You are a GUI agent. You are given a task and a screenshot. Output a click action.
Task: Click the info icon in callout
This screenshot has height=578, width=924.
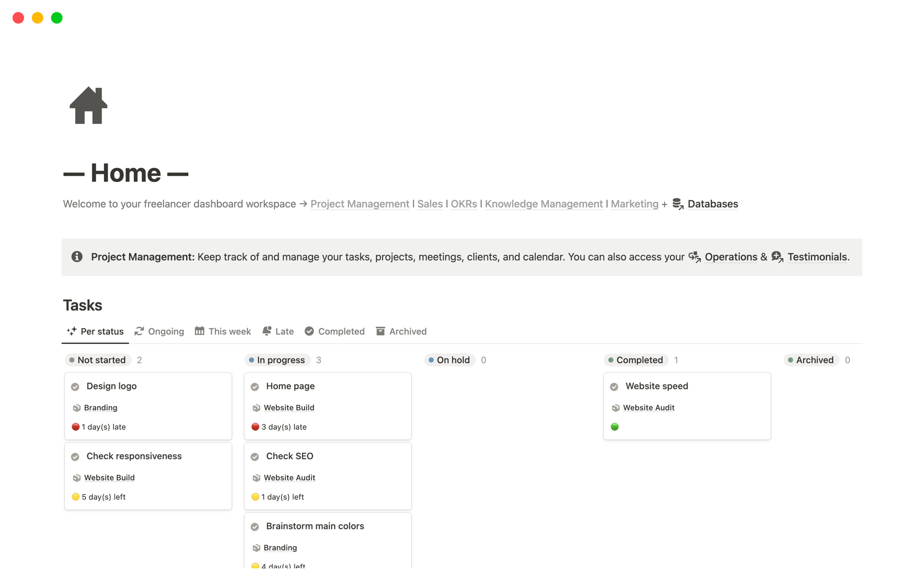coord(77,257)
